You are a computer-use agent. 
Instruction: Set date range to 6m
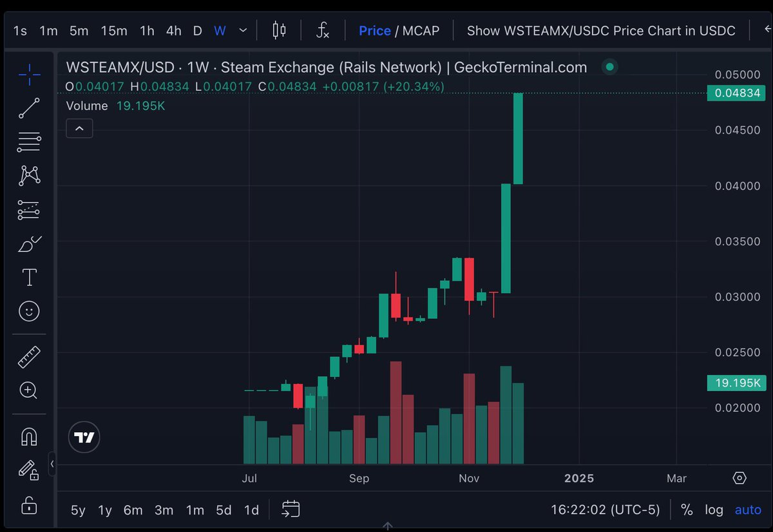click(133, 510)
